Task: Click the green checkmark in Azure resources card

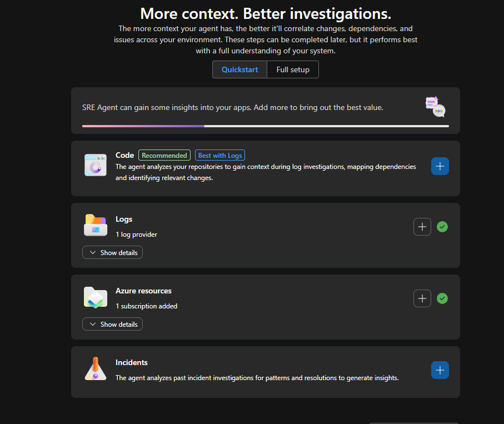Action: (442, 298)
